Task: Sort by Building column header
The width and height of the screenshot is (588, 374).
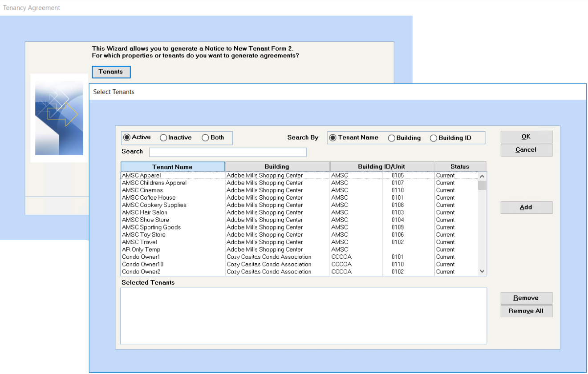Action: [x=277, y=167]
